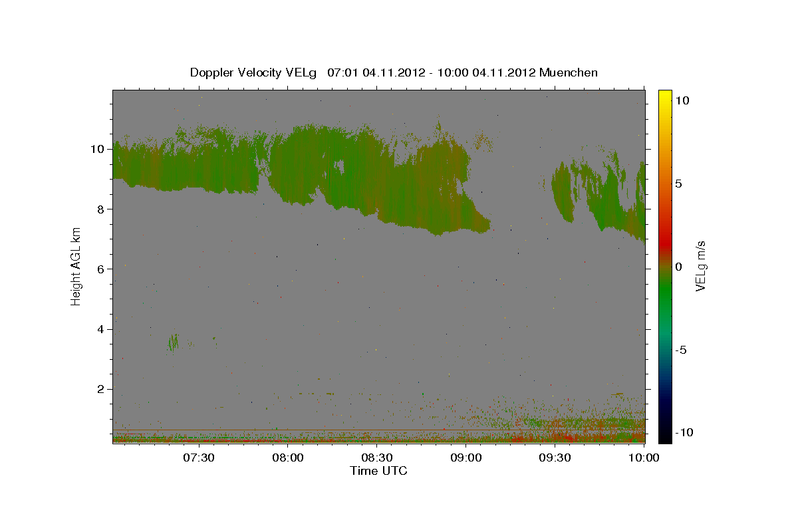
Task: Click the 09:00 time tick label
Action: pos(466,458)
